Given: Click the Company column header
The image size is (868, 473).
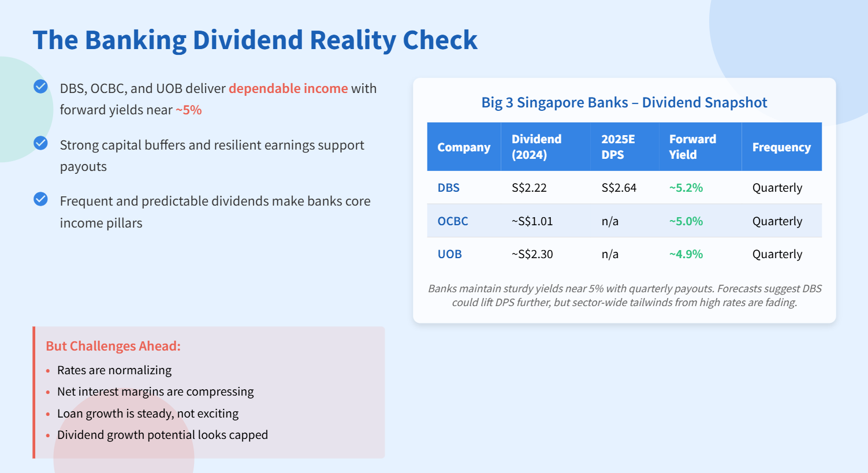Looking at the screenshot, I should tap(464, 147).
